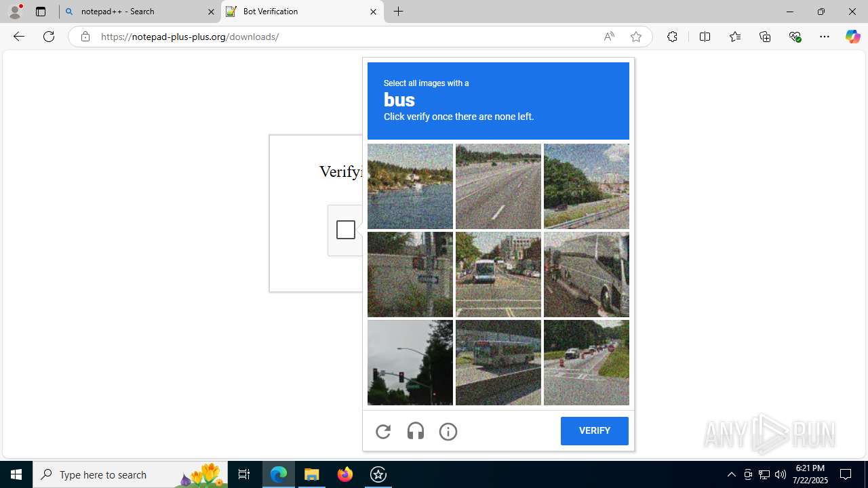Open Settings and more menu
Image resolution: width=868 pixels, height=488 pixels.
click(825, 37)
